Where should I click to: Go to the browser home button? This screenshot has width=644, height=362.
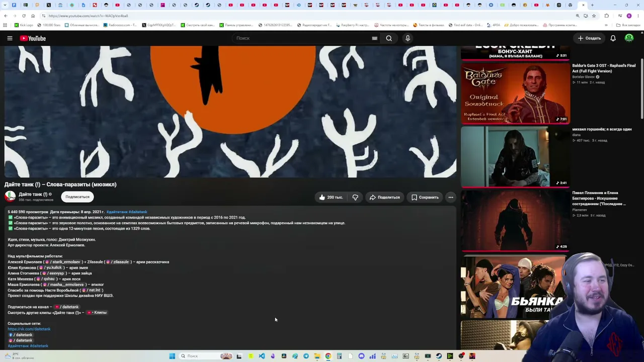point(33,16)
